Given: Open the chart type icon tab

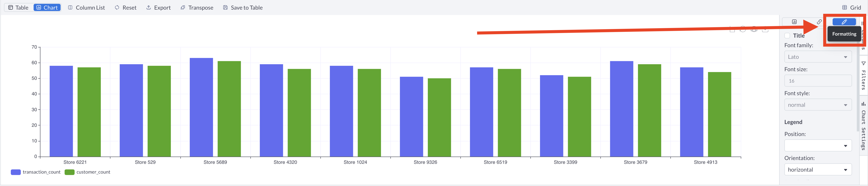Looking at the screenshot, I should coord(794,22).
